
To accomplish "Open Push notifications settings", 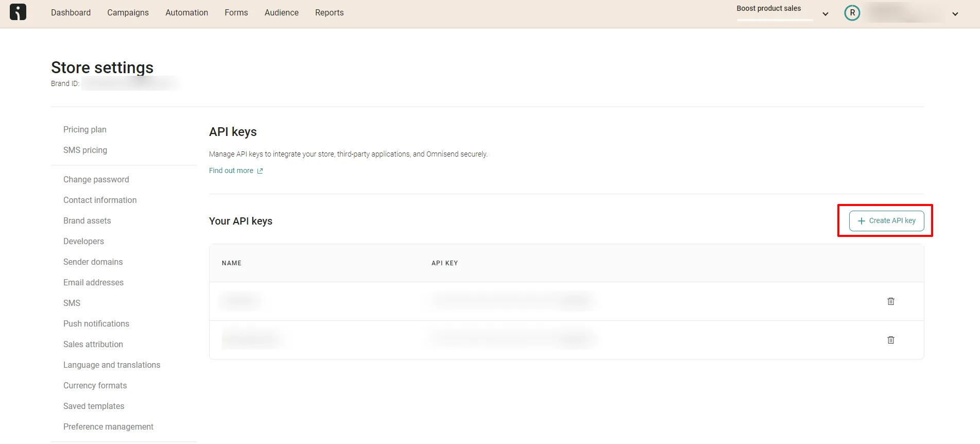I will [x=96, y=323].
